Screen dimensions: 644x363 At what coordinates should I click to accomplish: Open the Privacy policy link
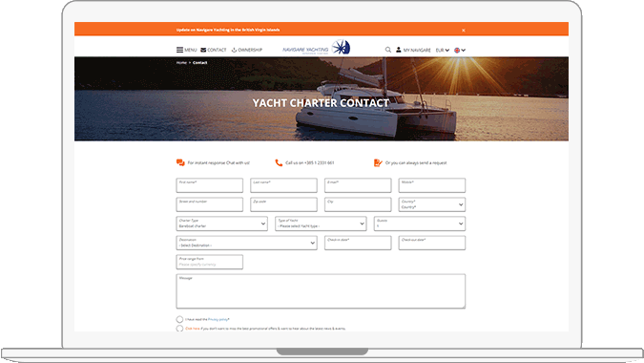218,319
